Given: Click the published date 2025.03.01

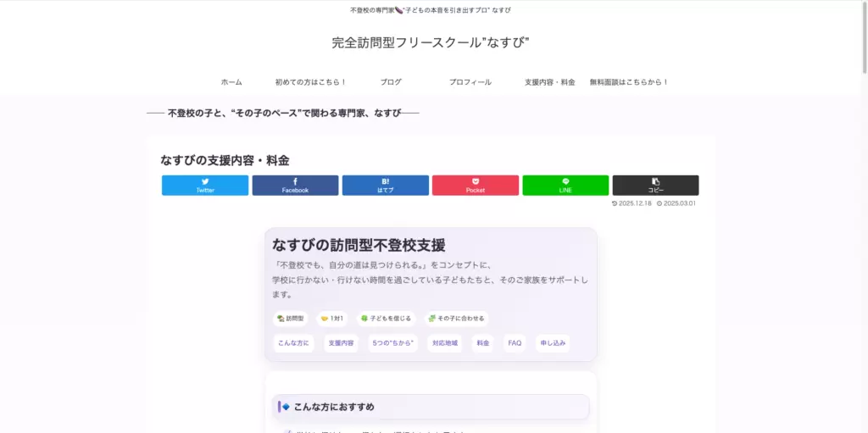Looking at the screenshot, I should tap(680, 203).
